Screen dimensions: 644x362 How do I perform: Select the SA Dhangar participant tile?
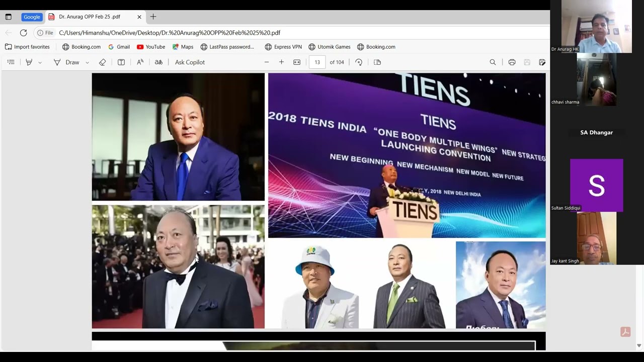596,132
